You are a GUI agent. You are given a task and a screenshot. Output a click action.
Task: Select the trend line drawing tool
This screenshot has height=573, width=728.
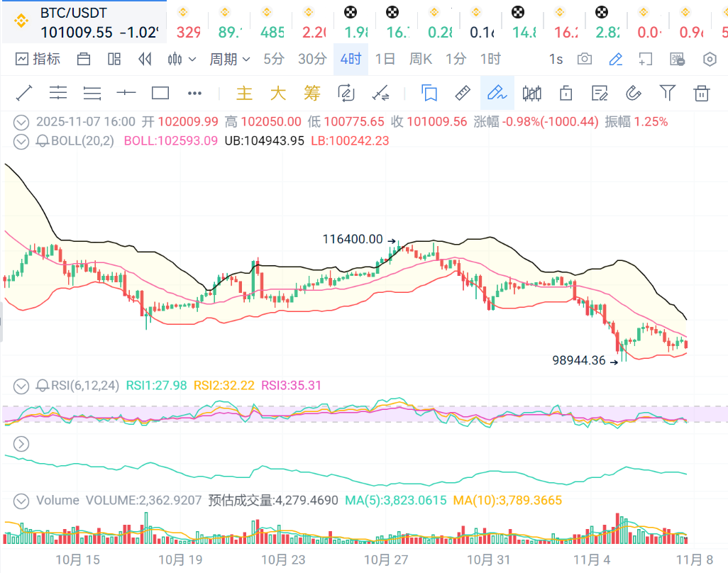(x=24, y=93)
